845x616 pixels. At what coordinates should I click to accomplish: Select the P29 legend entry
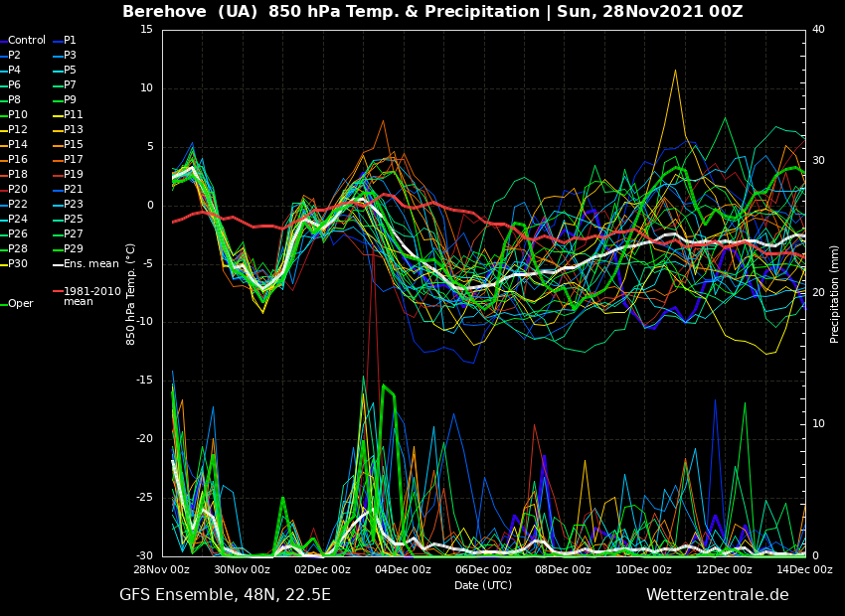[x=74, y=249]
